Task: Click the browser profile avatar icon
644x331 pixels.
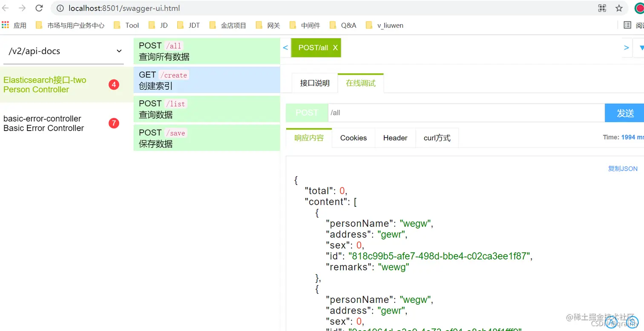Action: tap(639, 8)
